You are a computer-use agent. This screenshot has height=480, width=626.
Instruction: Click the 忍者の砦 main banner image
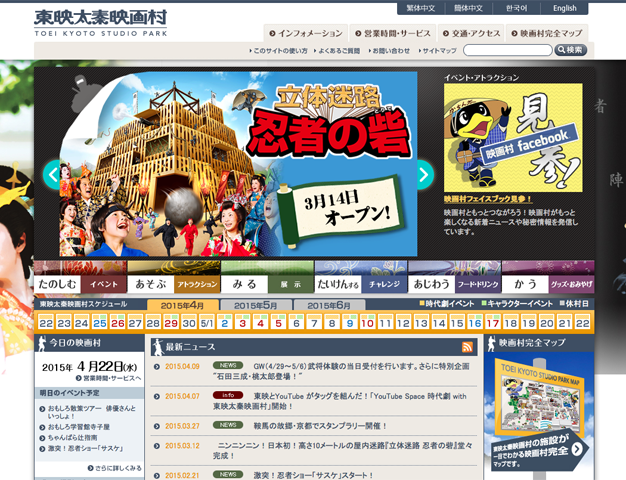(x=238, y=164)
